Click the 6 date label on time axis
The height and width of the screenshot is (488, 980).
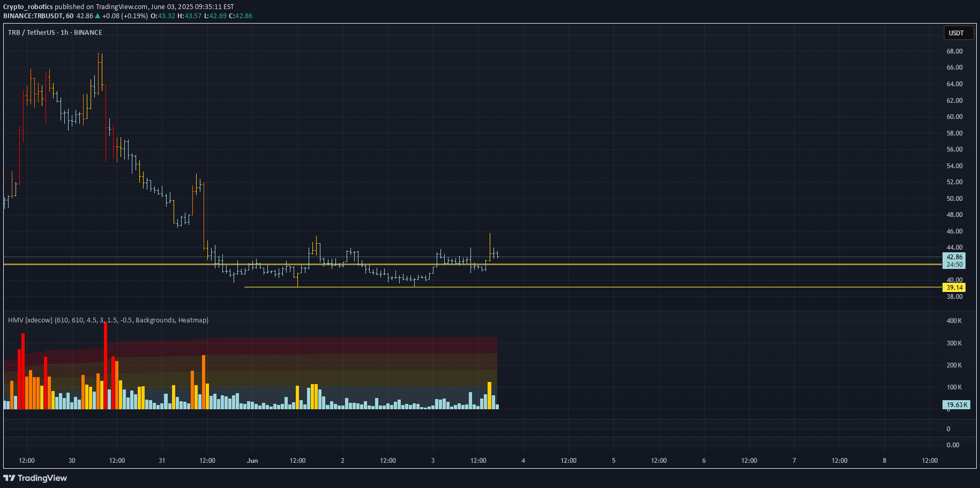704,461
